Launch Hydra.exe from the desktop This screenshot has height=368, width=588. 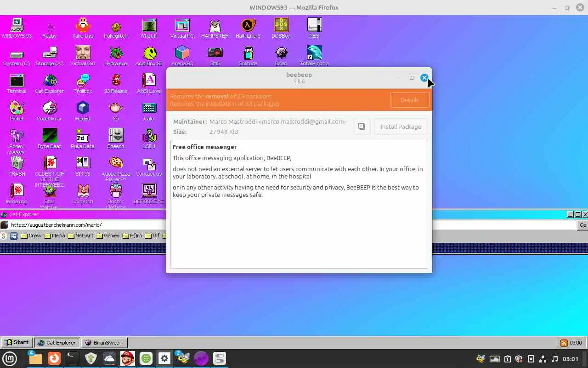116,56
